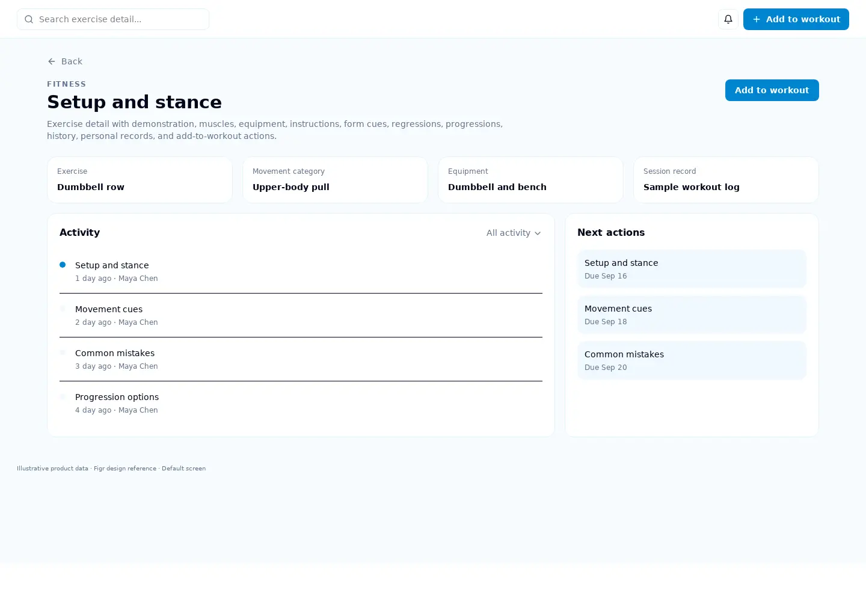Go back using the Back link

65,61
